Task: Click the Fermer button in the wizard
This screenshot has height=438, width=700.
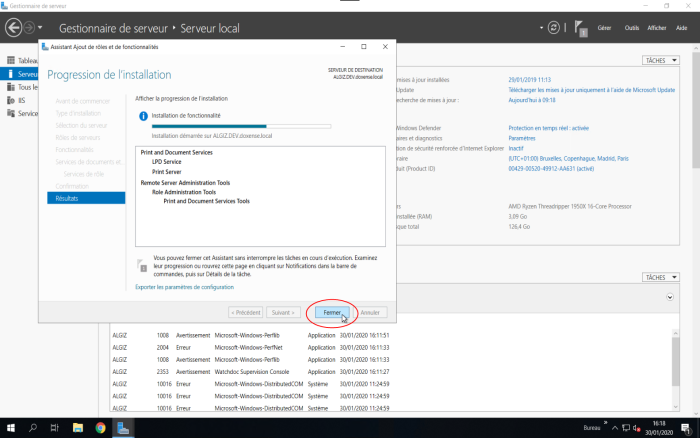Action: point(331,312)
